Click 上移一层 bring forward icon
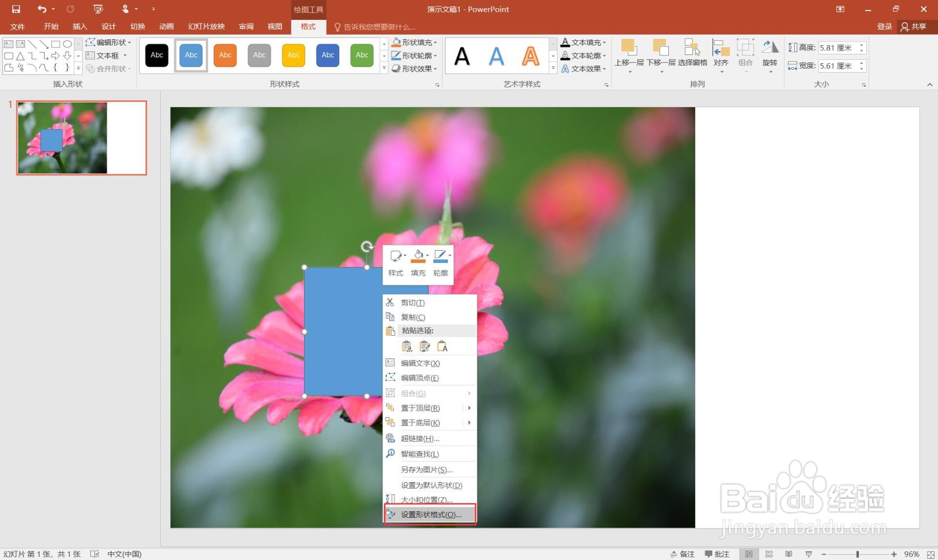938x560 pixels. (x=628, y=47)
